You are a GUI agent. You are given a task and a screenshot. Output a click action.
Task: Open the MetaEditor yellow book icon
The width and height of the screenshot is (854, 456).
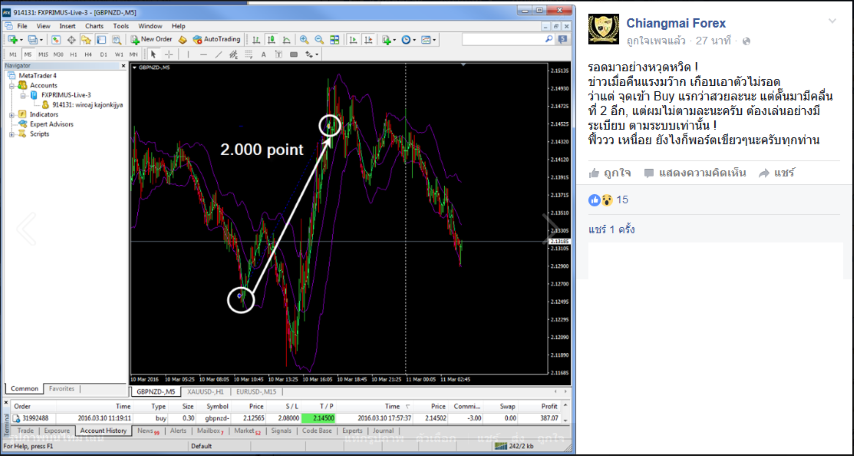pyautogui.click(x=182, y=39)
